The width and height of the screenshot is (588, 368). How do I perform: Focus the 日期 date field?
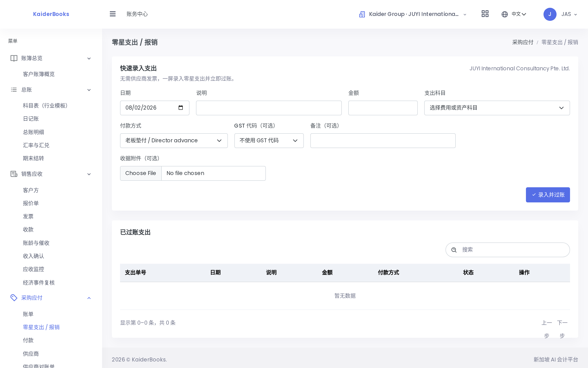[155, 108]
